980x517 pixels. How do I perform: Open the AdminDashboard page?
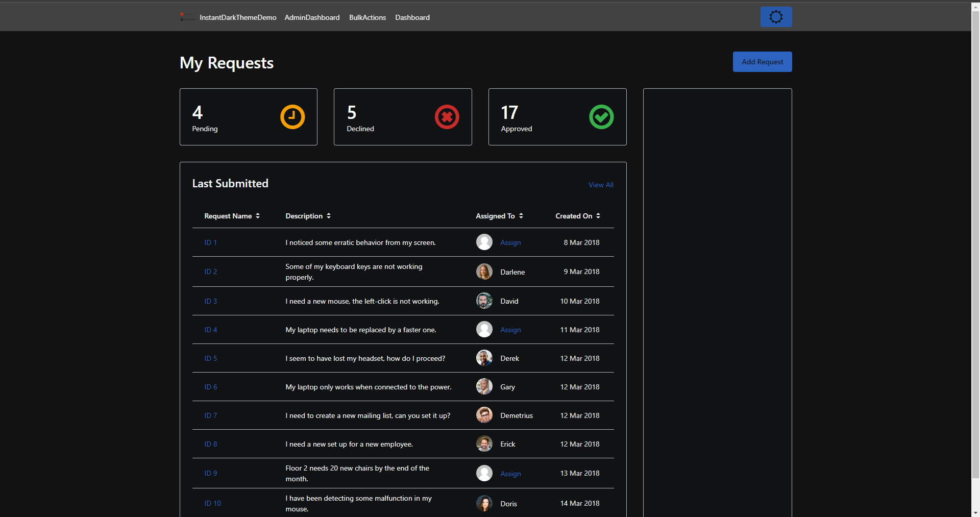[312, 17]
